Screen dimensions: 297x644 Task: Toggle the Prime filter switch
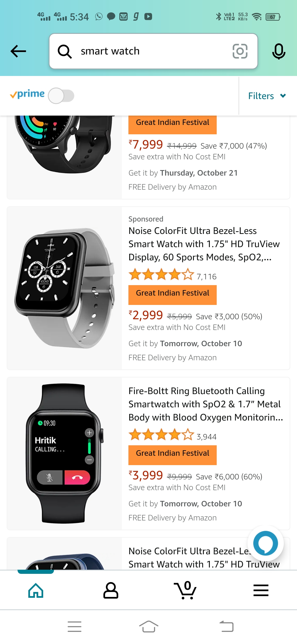tap(61, 96)
